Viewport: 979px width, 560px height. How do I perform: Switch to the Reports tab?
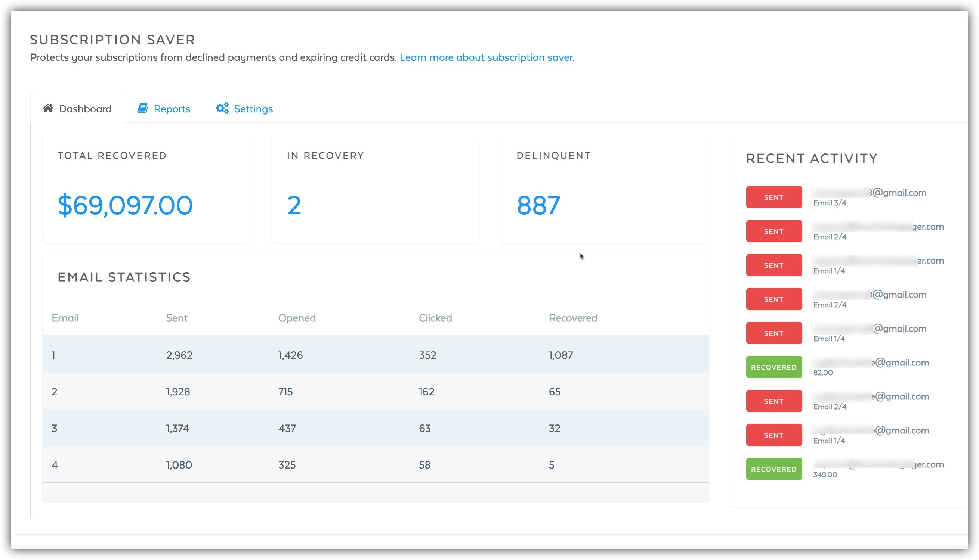[172, 109]
